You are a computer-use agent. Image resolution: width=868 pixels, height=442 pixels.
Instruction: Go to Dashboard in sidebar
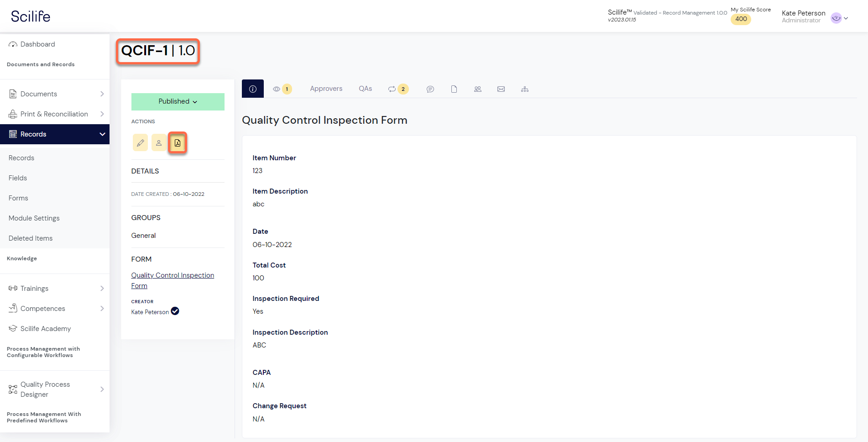point(37,44)
